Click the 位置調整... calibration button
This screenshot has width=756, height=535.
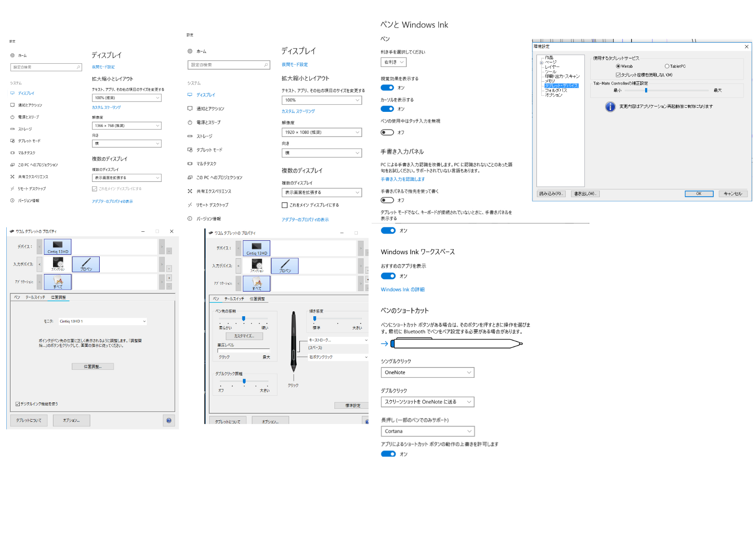point(93,367)
